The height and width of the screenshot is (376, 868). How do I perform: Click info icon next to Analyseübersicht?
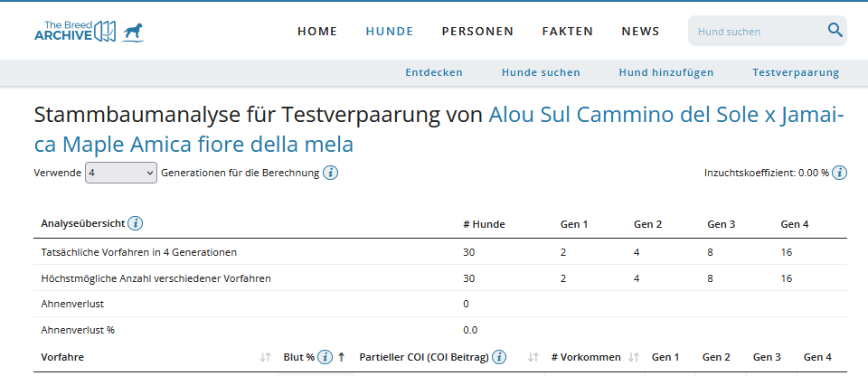136,223
